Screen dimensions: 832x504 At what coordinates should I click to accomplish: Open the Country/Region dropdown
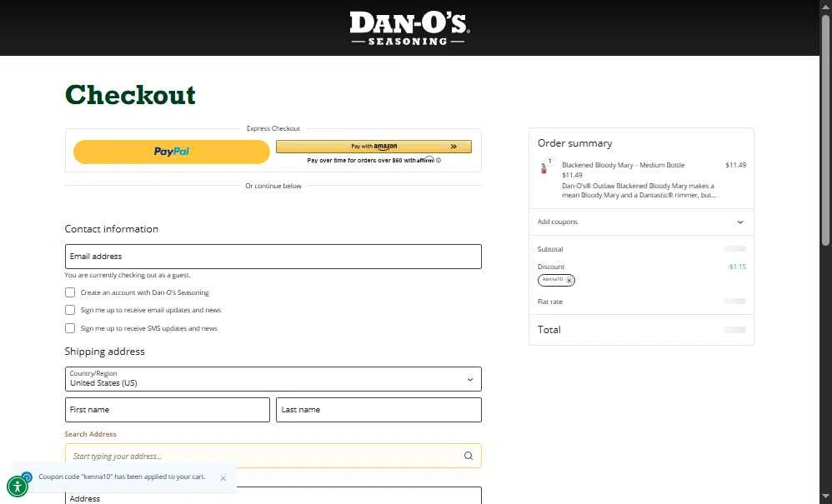[x=273, y=379]
